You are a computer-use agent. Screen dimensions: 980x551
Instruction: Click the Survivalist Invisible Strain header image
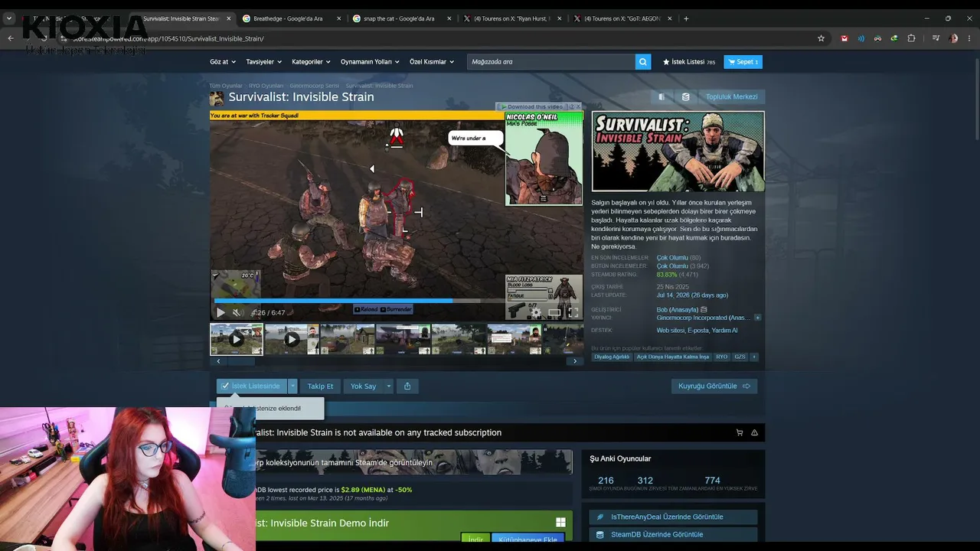tap(678, 152)
